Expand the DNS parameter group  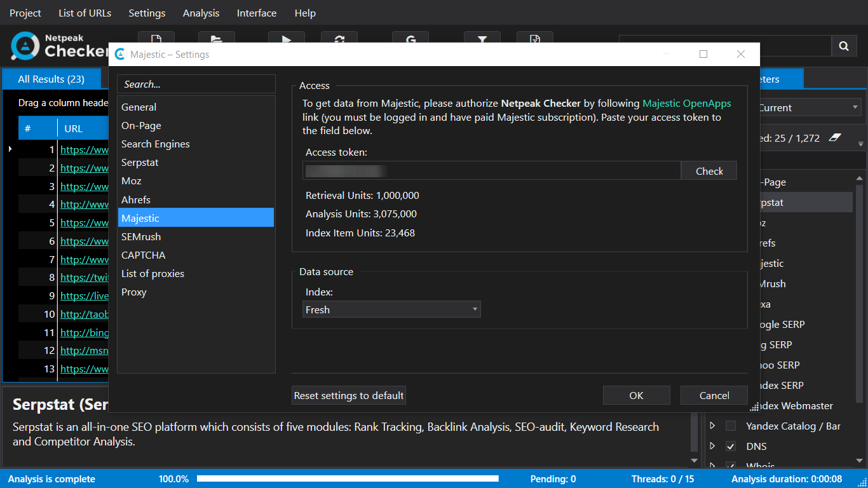[x=712, y=446]
